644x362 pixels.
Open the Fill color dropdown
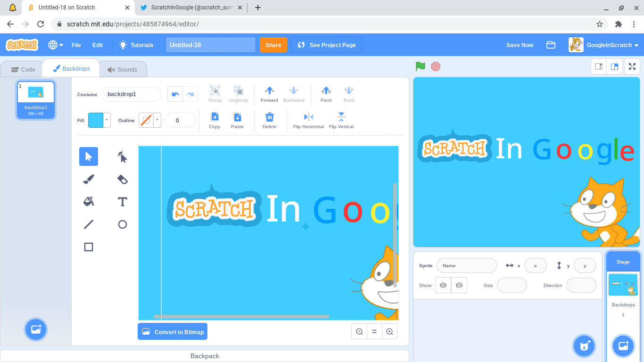(x=107, y=120)
